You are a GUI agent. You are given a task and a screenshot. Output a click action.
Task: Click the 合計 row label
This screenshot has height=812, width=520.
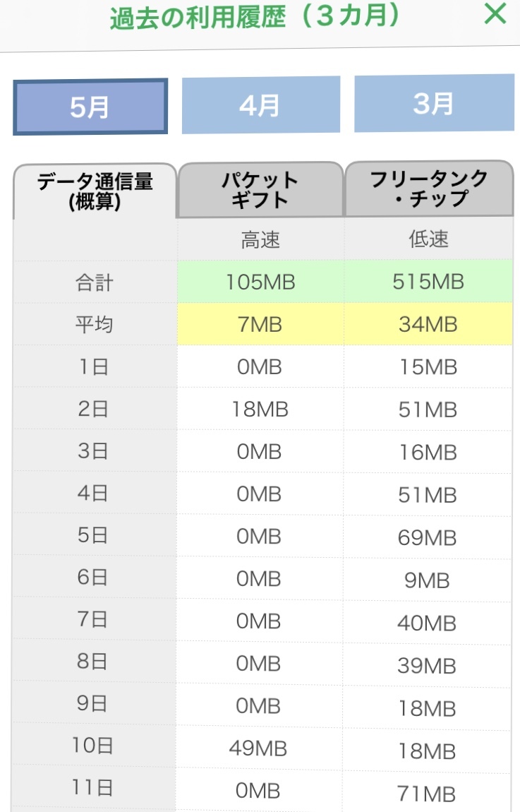click(x=95, y=283)
